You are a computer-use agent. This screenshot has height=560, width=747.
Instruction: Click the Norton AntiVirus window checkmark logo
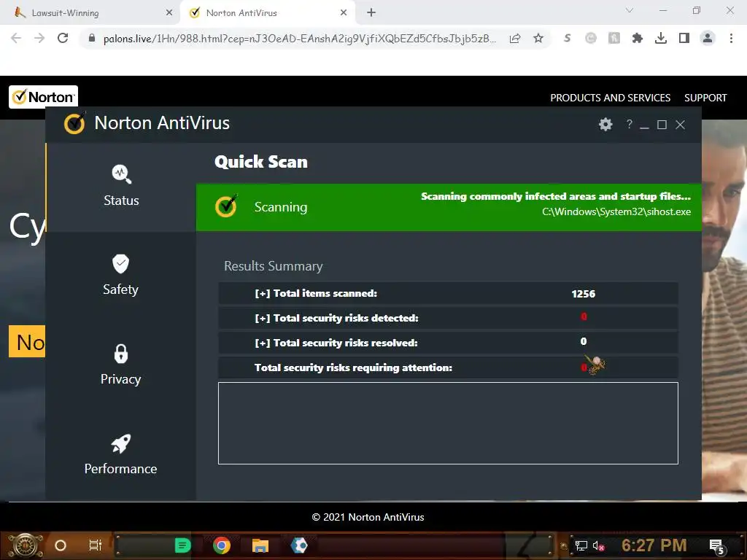(75, 123)
